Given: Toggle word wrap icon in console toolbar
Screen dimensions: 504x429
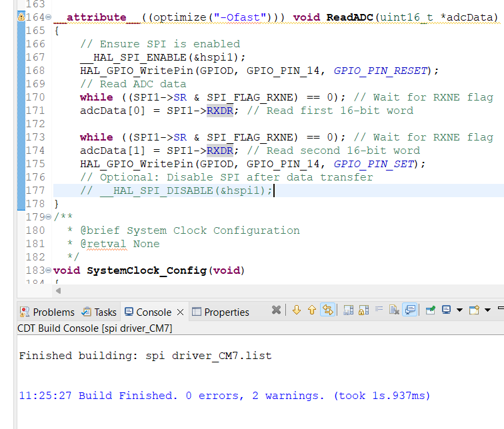Looking at the screenshot, I should click(x=379, y=310).
